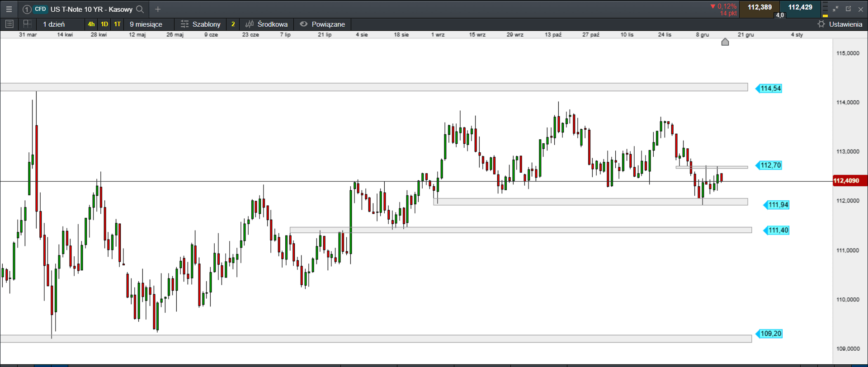Open the Środkowa price type dropdown

266,24
